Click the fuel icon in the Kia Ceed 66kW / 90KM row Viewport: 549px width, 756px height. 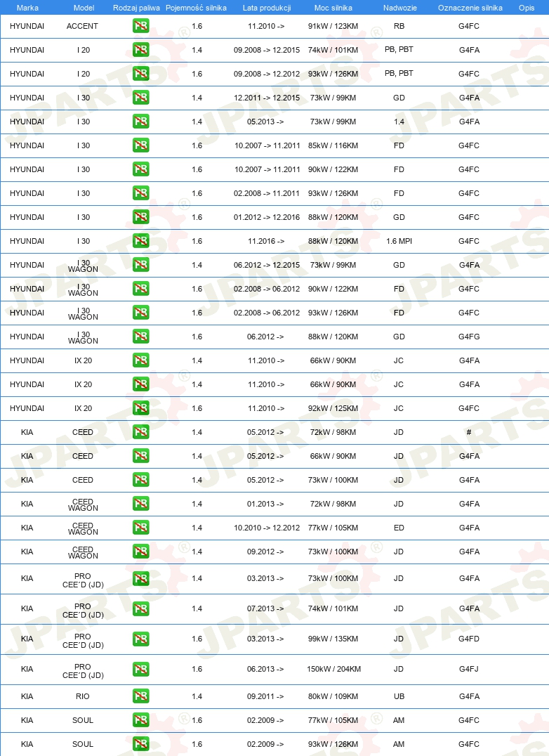[140, 455]
